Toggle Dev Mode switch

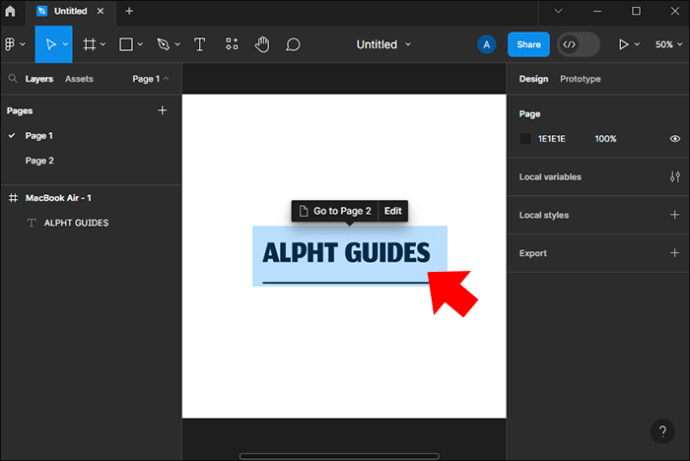click(x=578, y=44)
